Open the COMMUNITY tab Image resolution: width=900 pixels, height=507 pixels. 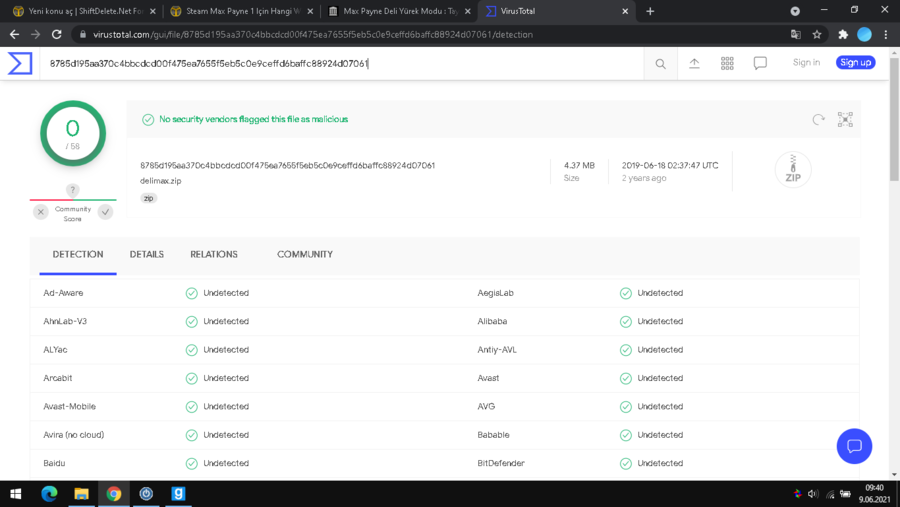coord(305,254)
